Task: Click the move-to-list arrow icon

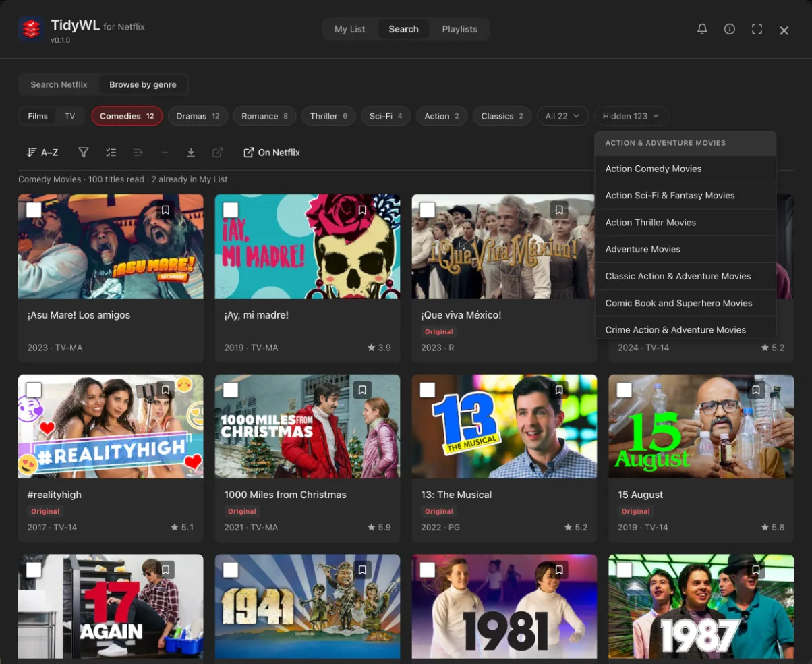Action: (138, 153)
